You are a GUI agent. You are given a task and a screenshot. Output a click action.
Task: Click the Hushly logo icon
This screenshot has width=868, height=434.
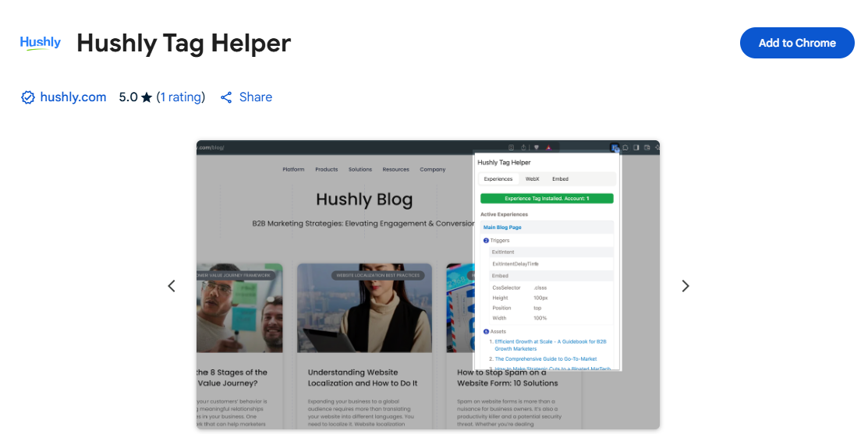coord(41,43)
